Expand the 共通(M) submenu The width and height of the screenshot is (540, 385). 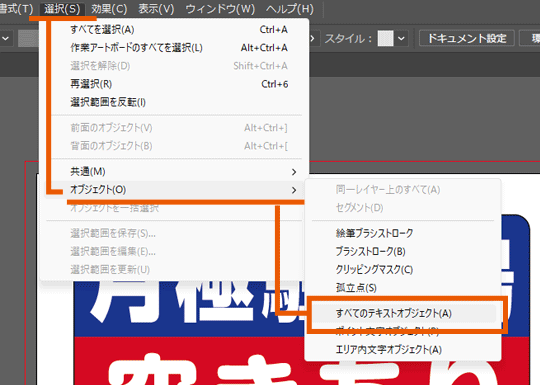(174, 171)
